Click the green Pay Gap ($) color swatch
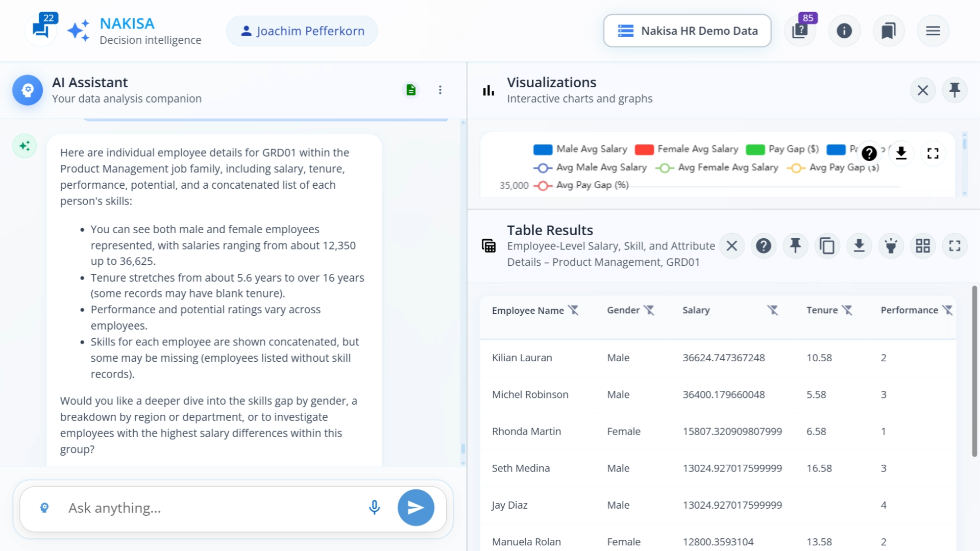Viewport: 980px width, 551px height. point(754,149)
